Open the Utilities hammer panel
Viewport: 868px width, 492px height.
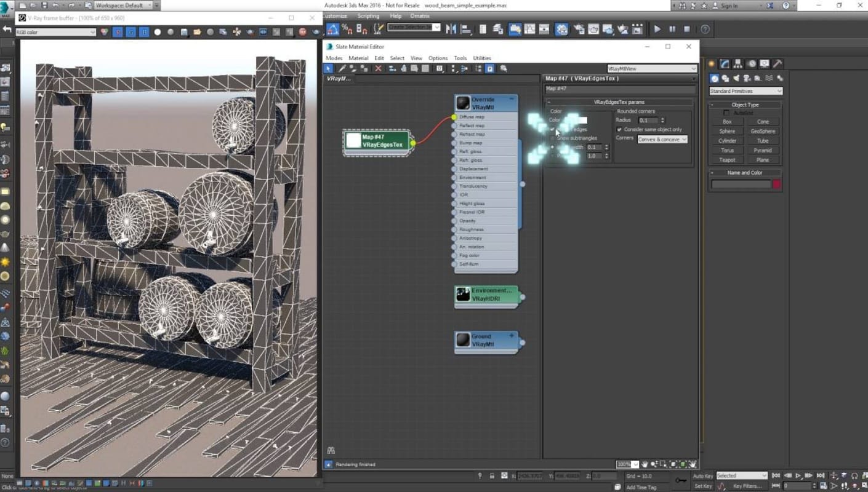pyautogui.click(x=778, y=63)
